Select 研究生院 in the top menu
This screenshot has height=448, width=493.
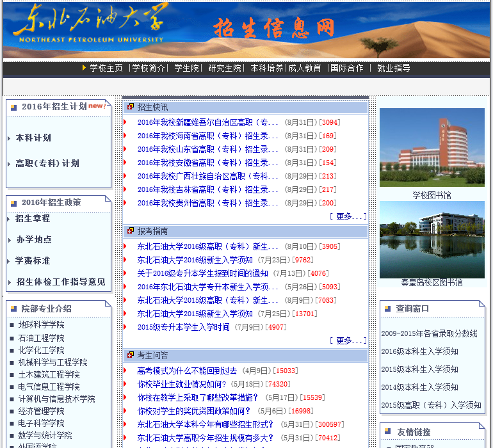click(225, 68)
